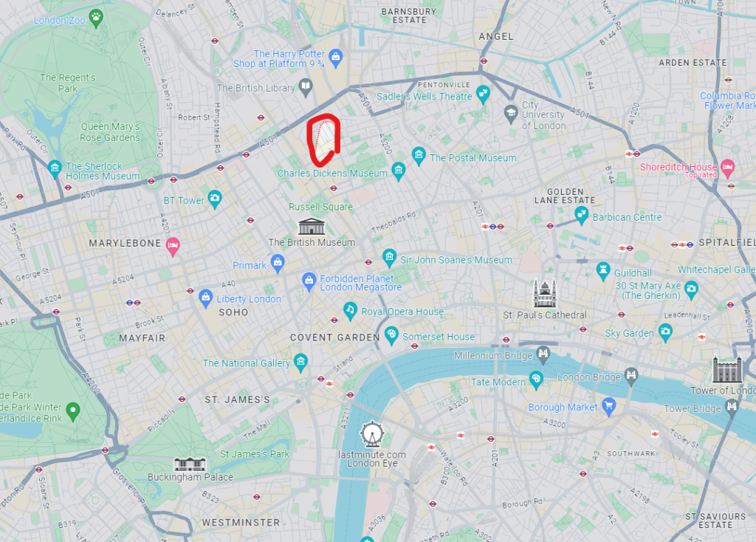Click the Sir John Soane's Museum label

click(456, 260)
